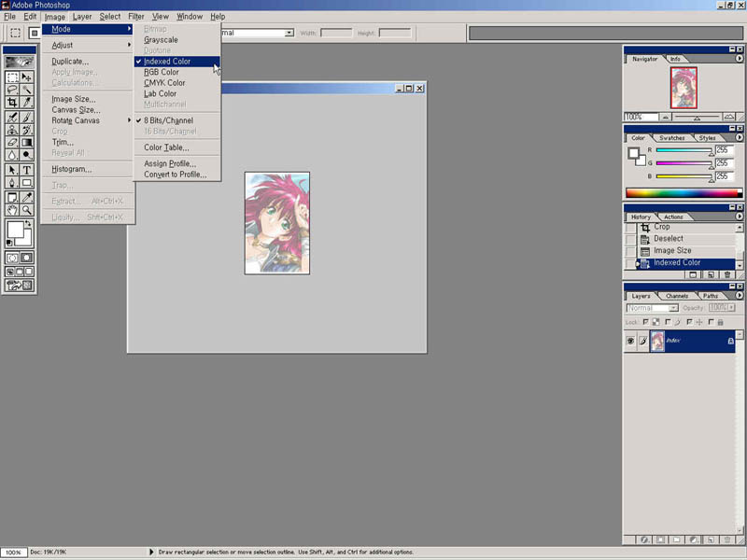The height and width of the screenshot is (560, 747).
Task: Click the Navigator zoom percentage field
Action: coord(635,117)
